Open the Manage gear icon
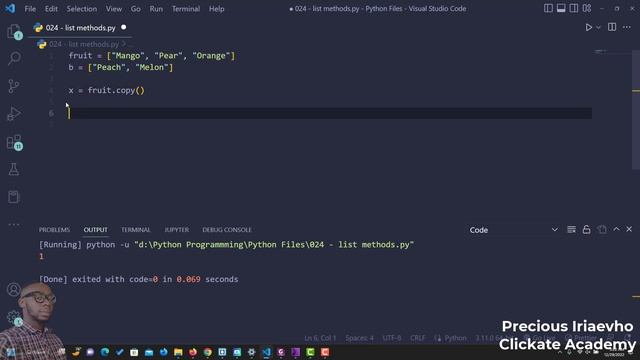Viewport: 640px width, 360px height. click(x=13, y=317)
